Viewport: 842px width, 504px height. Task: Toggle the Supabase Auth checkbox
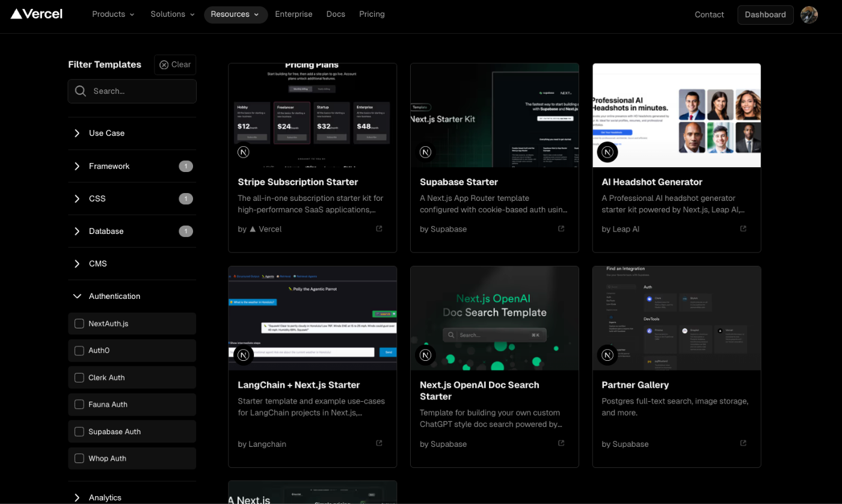tap(79, 431)
